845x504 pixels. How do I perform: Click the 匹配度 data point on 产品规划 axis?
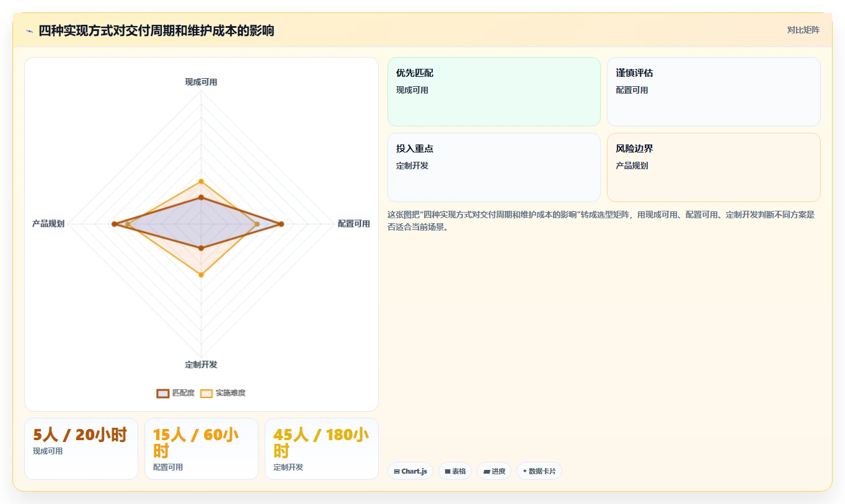click(114, 224)
